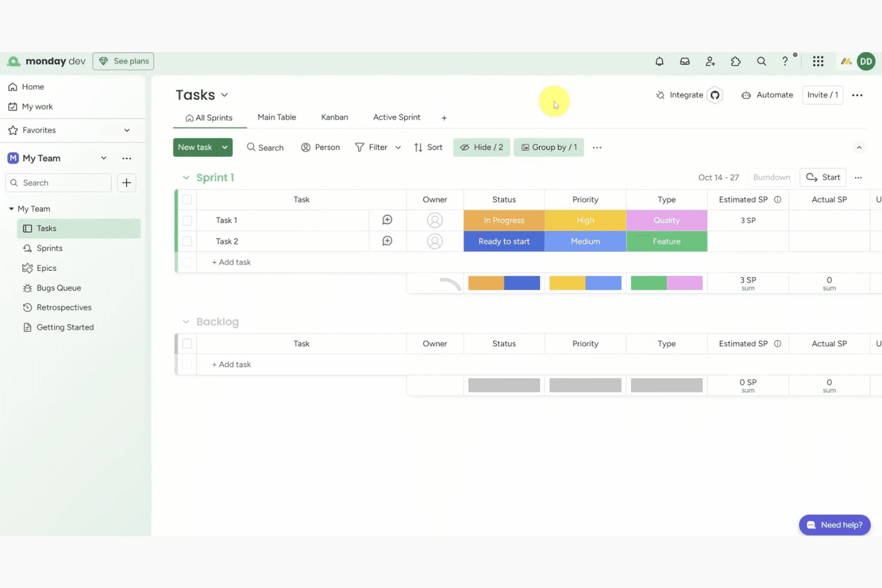The width and height of the screenshot is (882, 588).
Task: Open Sprint 1 group three-dot menu
Action: point(858,178)
